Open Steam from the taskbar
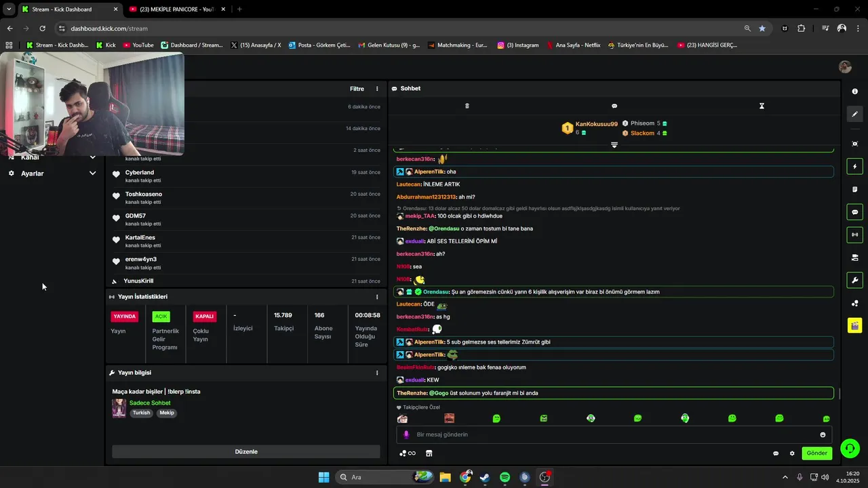Image resolution: width=868 pixels, height=488 pixels. (x=485, y=477)
